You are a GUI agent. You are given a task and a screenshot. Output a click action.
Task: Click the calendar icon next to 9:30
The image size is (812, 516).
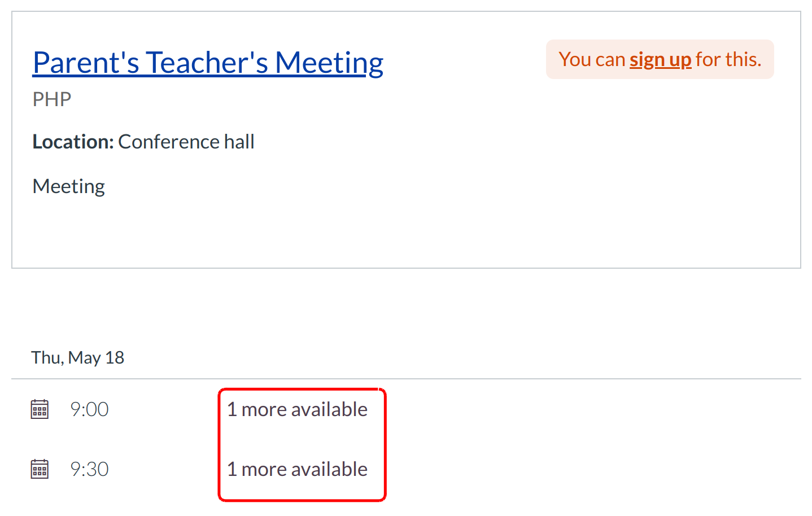[x=40, y=469]
